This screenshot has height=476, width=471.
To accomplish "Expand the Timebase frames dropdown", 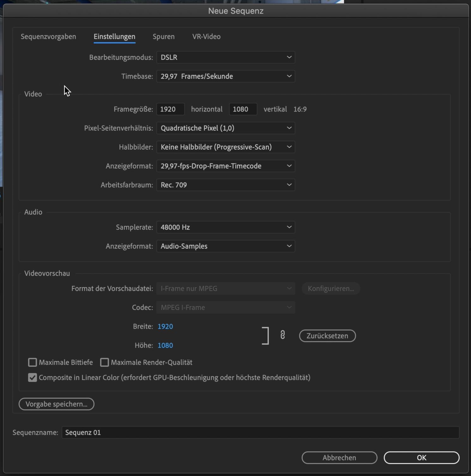I will click(x=226, y=76).
